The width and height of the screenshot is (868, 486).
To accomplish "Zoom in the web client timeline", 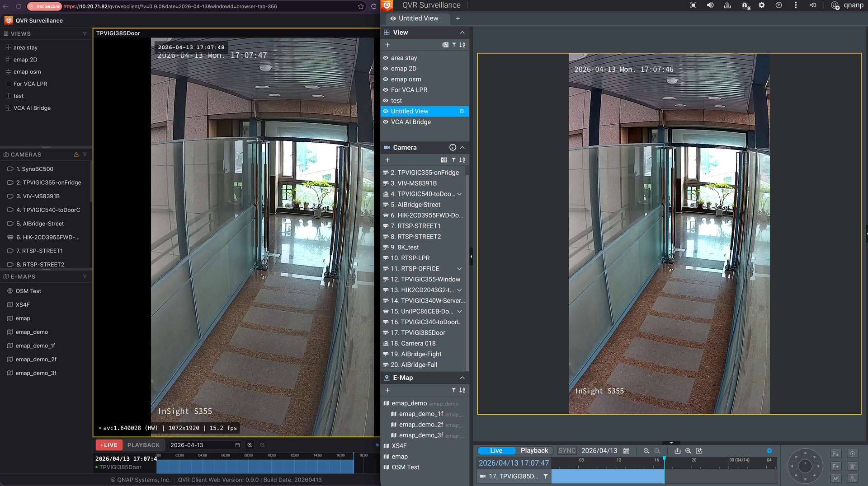I will pos(250,445).
